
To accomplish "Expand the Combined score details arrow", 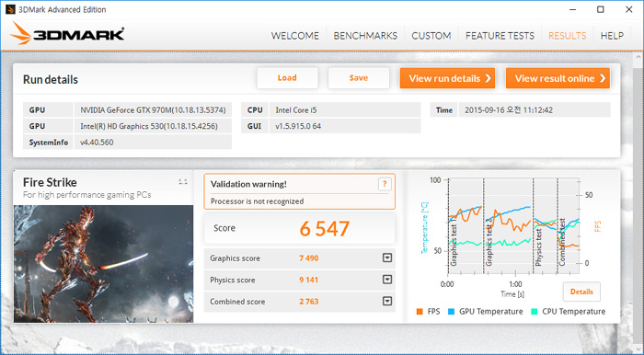I will point(387,302).
